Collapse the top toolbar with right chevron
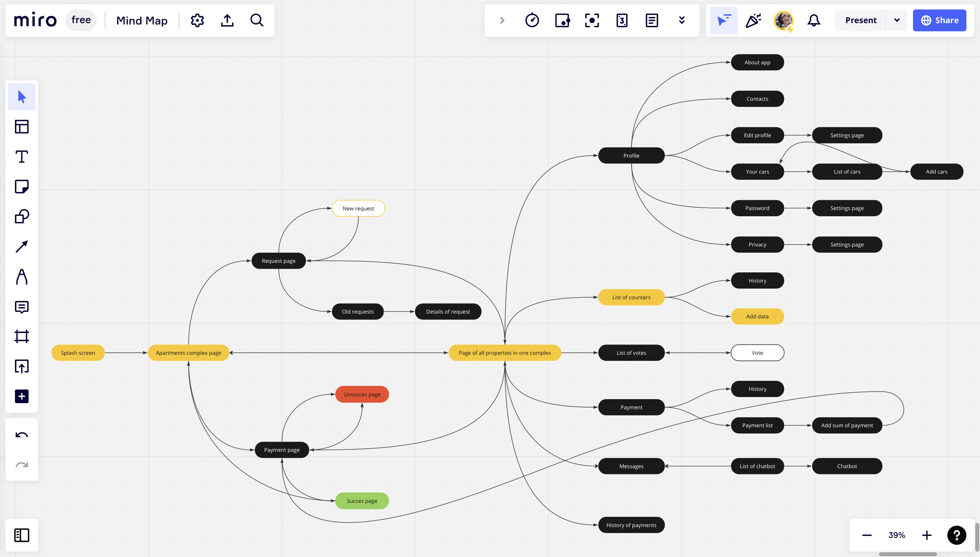Viewport: 980px width, 557px height. click(x=502, y=20)
